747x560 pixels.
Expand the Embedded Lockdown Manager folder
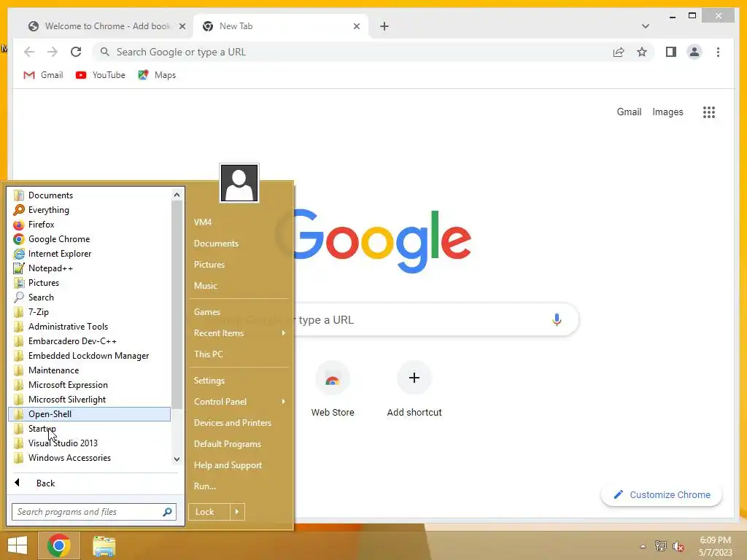pos(90,356)
